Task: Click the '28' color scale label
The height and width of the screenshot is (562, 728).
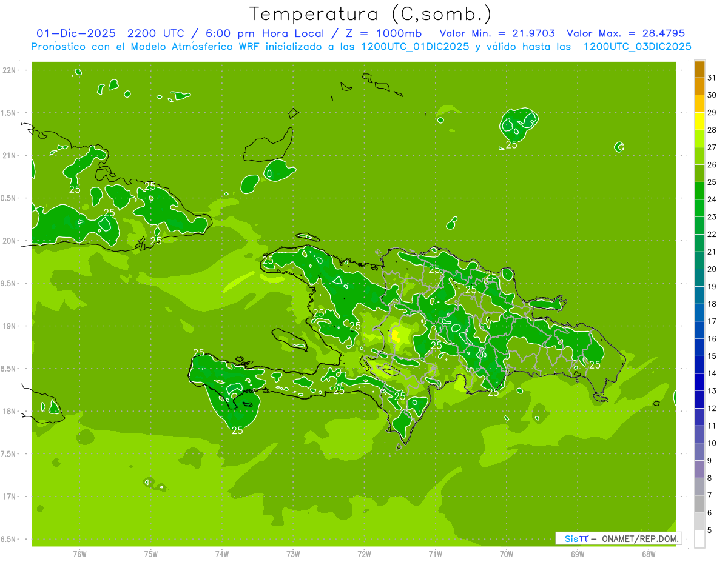Action: point(712,130)
